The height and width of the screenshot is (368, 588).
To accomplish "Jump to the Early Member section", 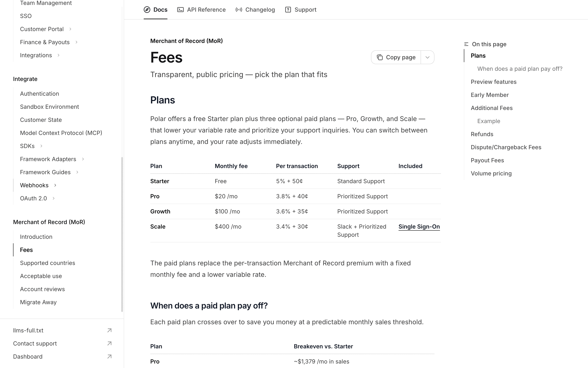I will click(x=490, y=95).
